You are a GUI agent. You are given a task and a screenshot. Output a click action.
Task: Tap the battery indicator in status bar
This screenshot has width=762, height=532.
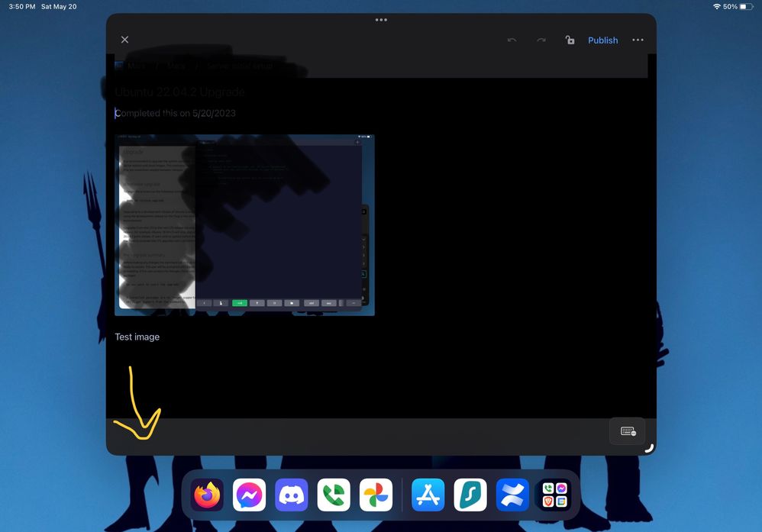coord(746,6)
